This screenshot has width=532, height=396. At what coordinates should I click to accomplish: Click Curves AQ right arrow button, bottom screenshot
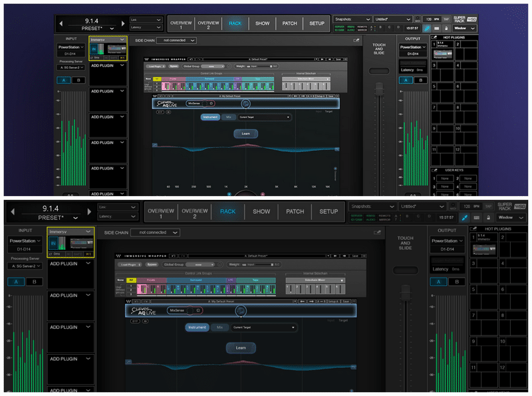[311, 301]
